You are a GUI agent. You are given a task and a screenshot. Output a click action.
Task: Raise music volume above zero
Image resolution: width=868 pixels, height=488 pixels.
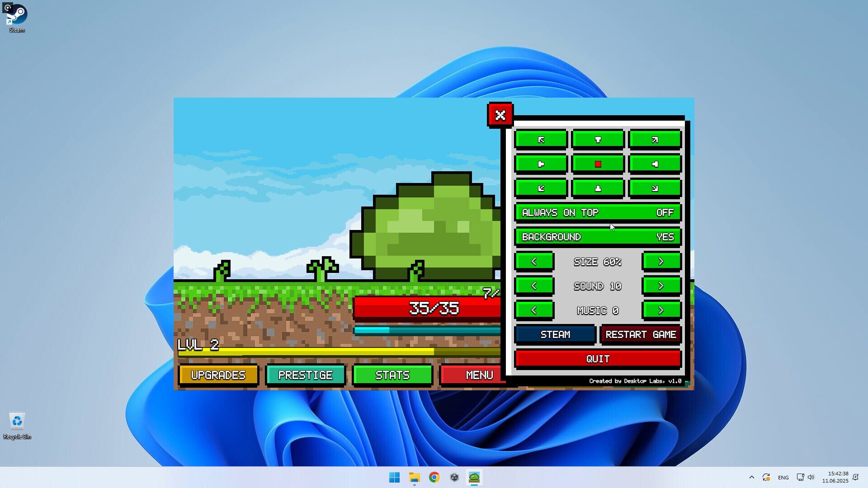click(662, 310)
